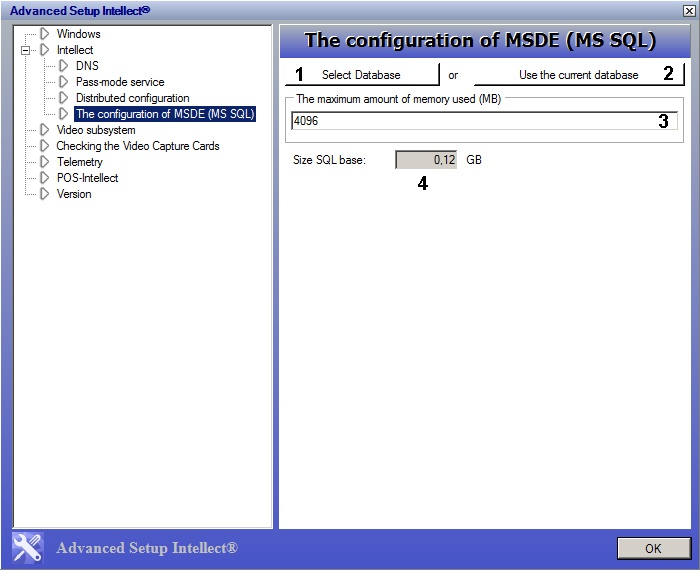
Task: Click the triangle icon beside DNS
Action: [63, 66]
